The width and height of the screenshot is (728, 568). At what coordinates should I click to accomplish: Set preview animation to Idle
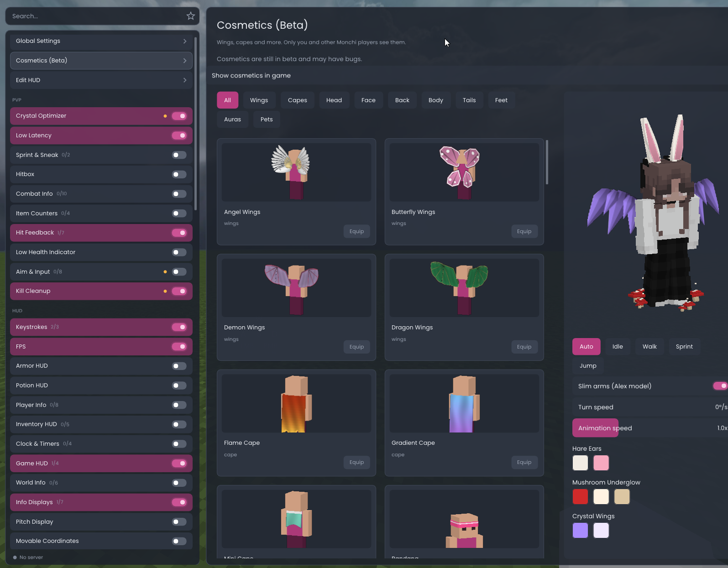618,347
